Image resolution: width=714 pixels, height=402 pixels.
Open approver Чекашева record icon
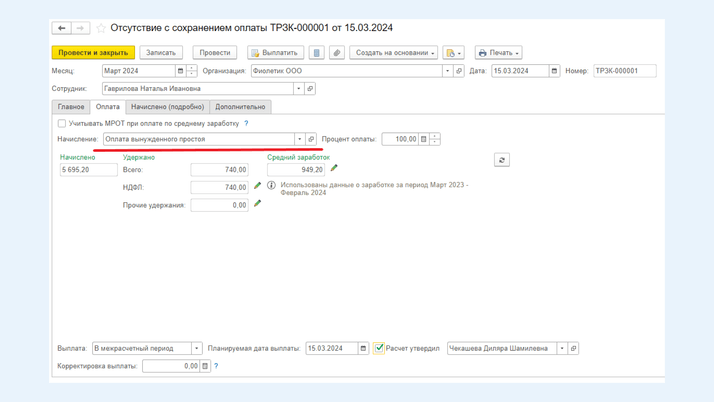click(x=573, y=348)
